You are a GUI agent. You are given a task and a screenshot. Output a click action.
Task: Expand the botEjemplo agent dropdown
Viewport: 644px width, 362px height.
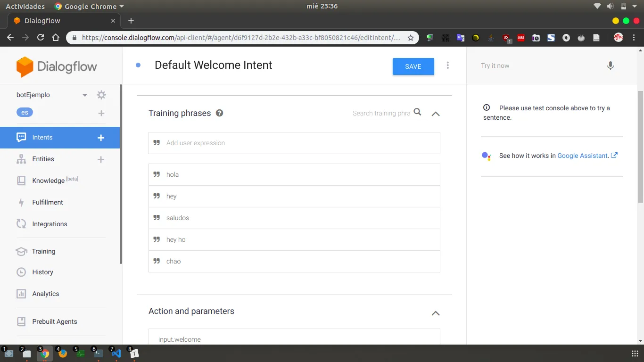pos(85,95)
